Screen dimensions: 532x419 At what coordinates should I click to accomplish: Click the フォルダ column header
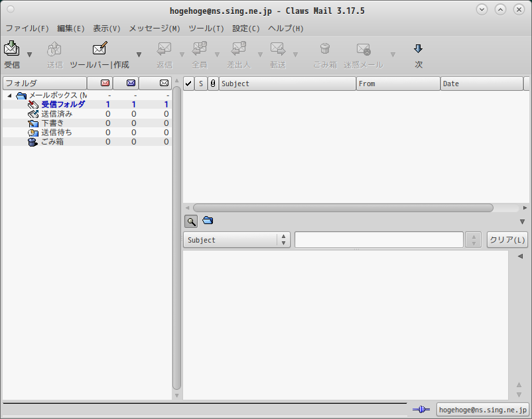[x=45, y=83]
